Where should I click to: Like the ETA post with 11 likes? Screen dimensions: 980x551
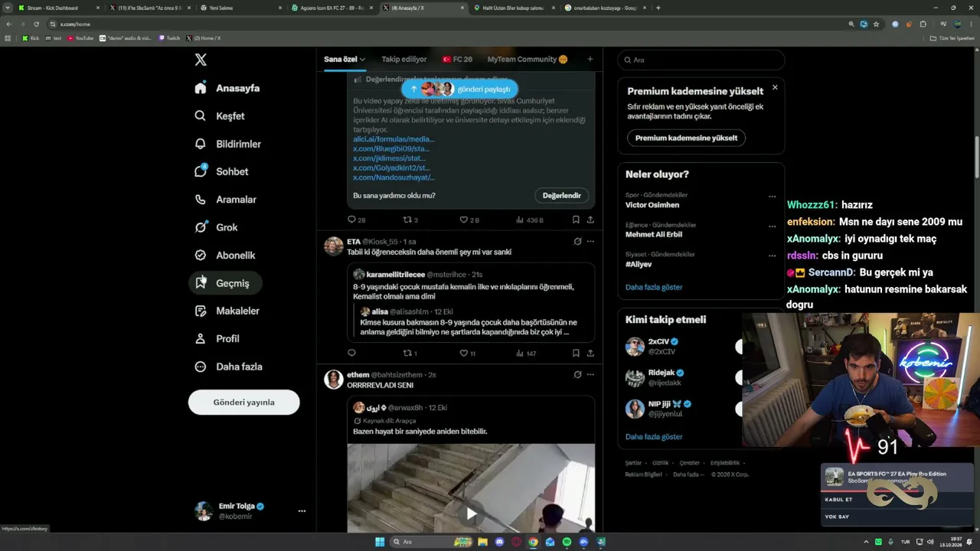point(467,354)
